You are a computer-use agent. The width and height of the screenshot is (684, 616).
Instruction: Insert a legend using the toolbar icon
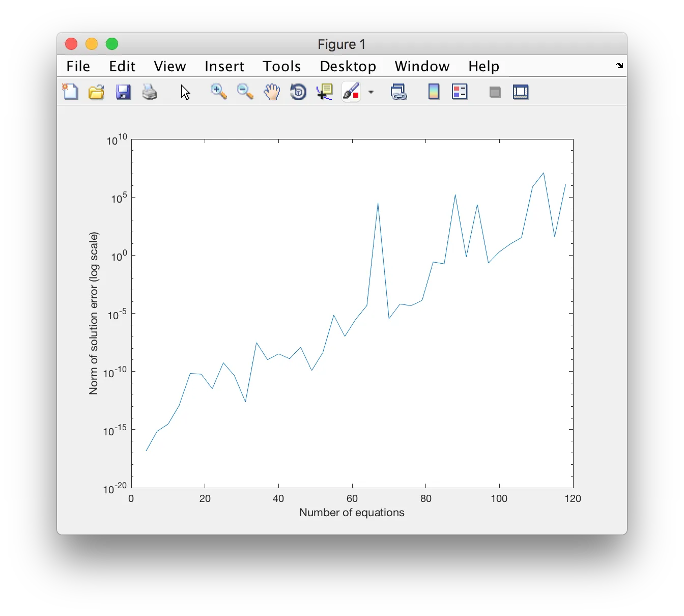click(460, 92)
